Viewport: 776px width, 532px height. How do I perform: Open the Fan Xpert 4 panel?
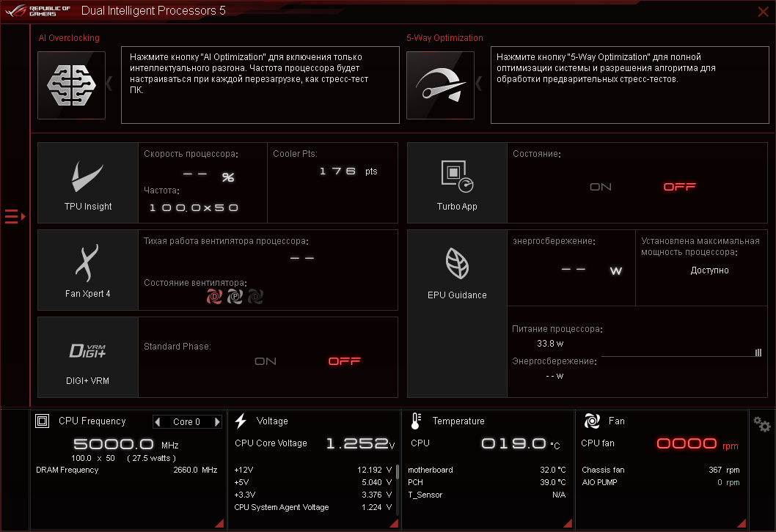click(88, 270)
